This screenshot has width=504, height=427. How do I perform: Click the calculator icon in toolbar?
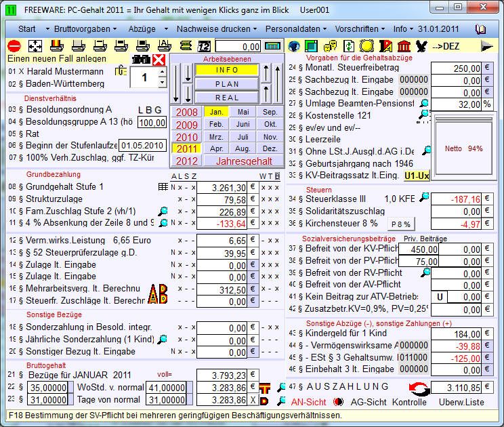(x=273, y=46)
